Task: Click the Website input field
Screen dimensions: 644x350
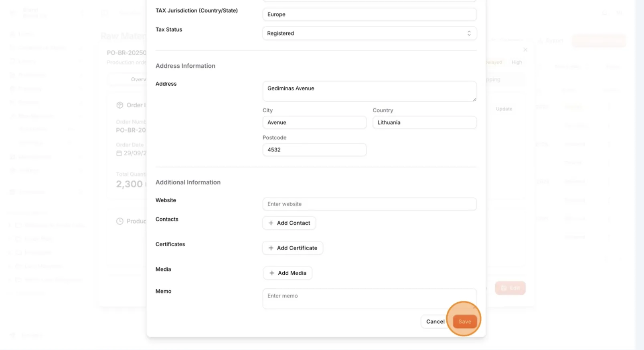Action: (369, 204)
